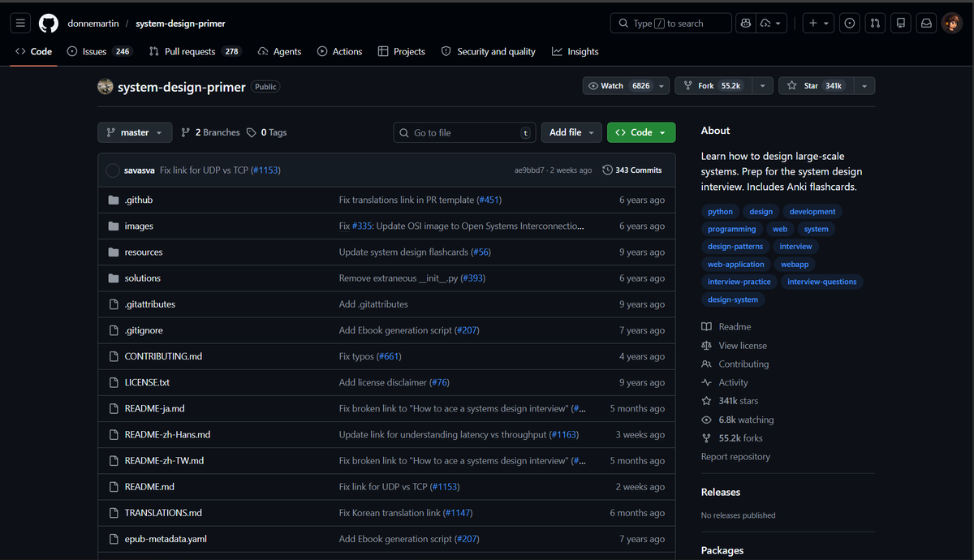Open the Report repository link
This screenshot has width=974, height=560.
coord(735,457)
